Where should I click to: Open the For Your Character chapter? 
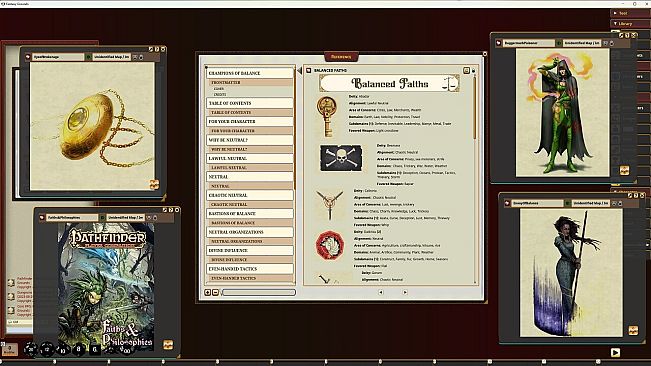[250, 122]
